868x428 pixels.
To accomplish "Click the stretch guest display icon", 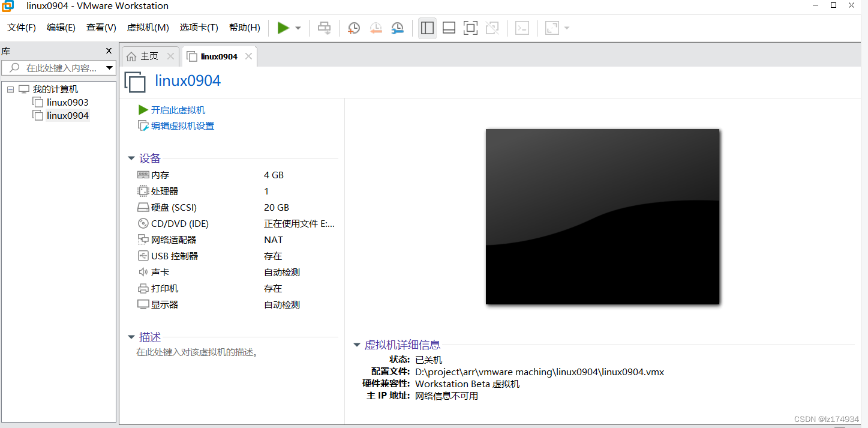I will (x=552, y=28).
